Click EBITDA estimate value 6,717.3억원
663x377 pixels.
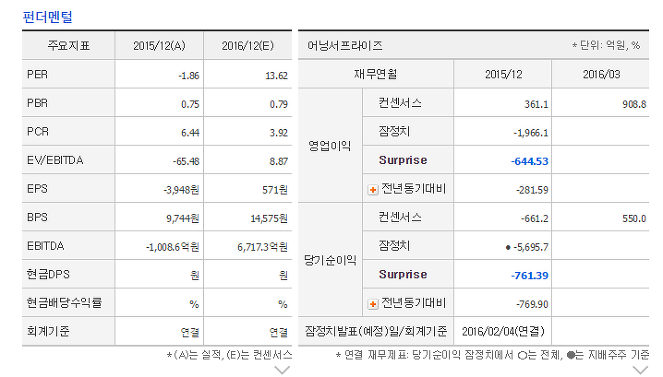pyautogui.click(x=263, y=247)
